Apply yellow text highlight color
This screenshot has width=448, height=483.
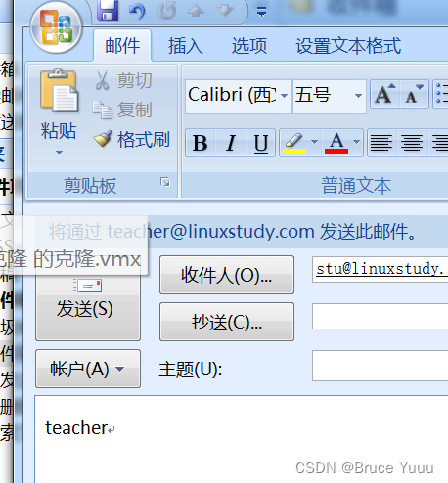(294, 143)
